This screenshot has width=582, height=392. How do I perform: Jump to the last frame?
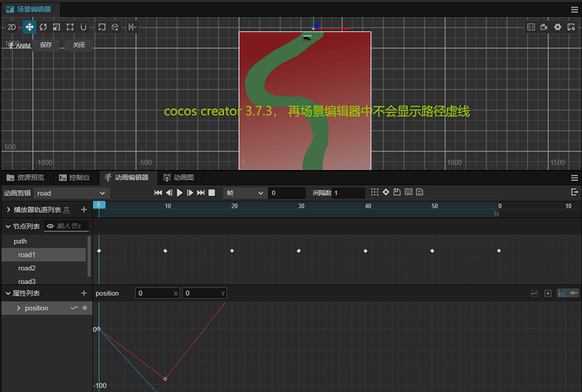[201, 193]
